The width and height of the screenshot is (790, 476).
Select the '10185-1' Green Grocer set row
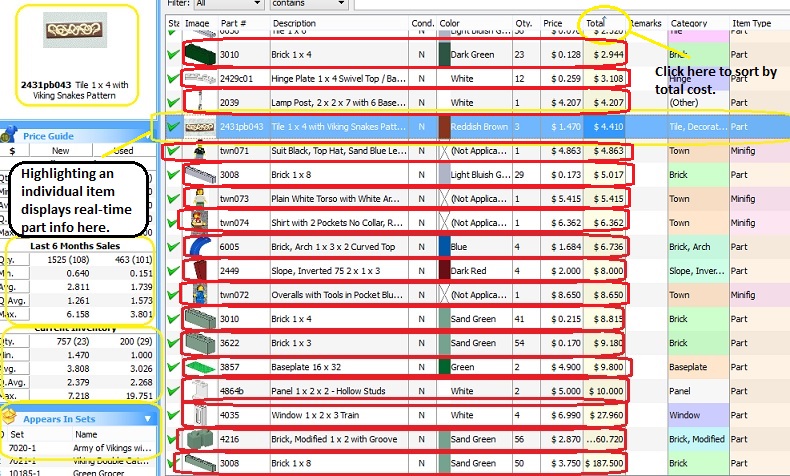click(81, 473)
